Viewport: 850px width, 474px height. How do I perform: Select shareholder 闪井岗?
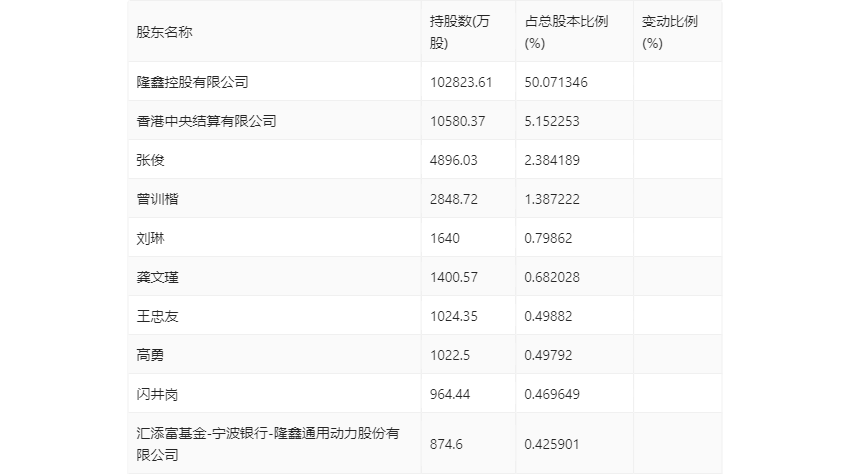pos(157,394)
